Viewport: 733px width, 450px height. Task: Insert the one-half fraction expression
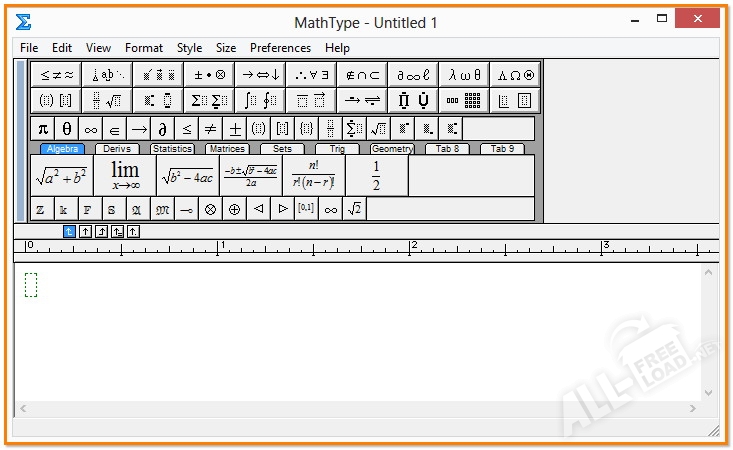pyautogui.click(x=376, y=176)
